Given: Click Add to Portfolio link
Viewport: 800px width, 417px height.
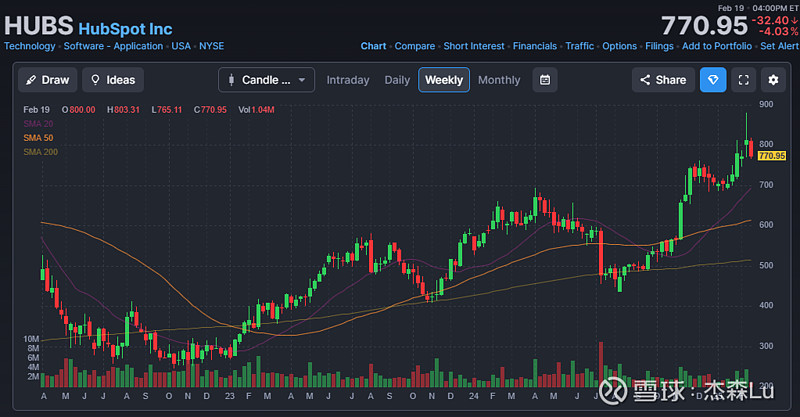Looking at the screenshot, I should click(715, 46).
